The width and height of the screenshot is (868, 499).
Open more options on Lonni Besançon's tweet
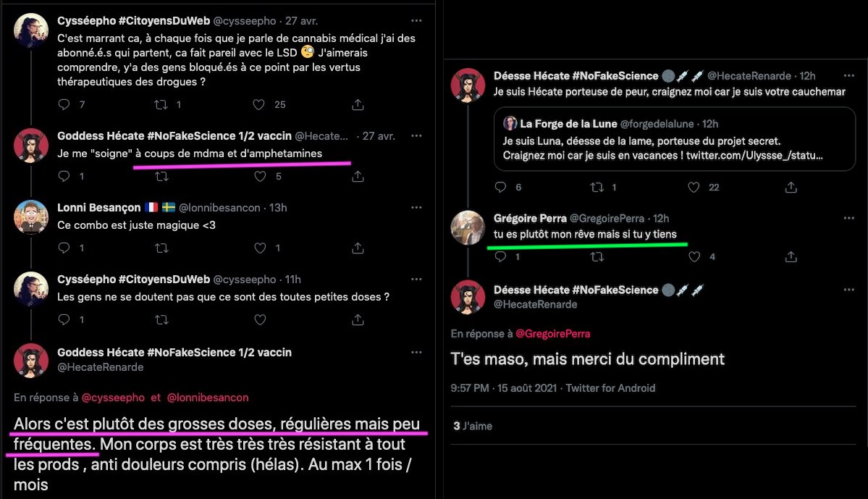pyautogui.click(x=416, y=208)
